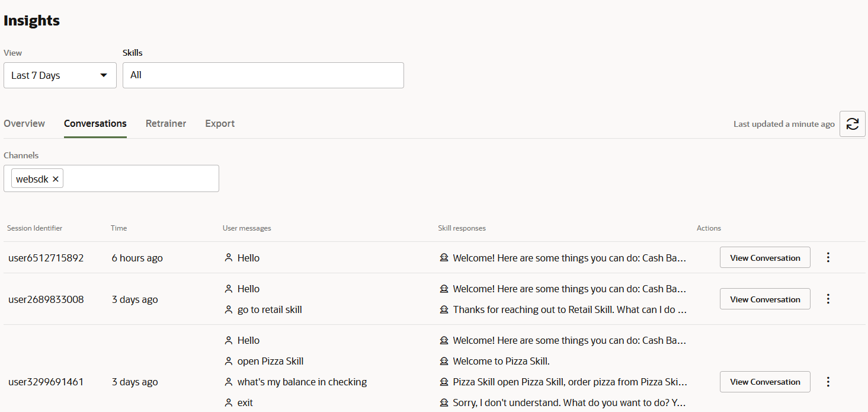Click View Conversation for user2689833008
The height and width of the screenshot is (412, 868).
click(x=765, y=299)
